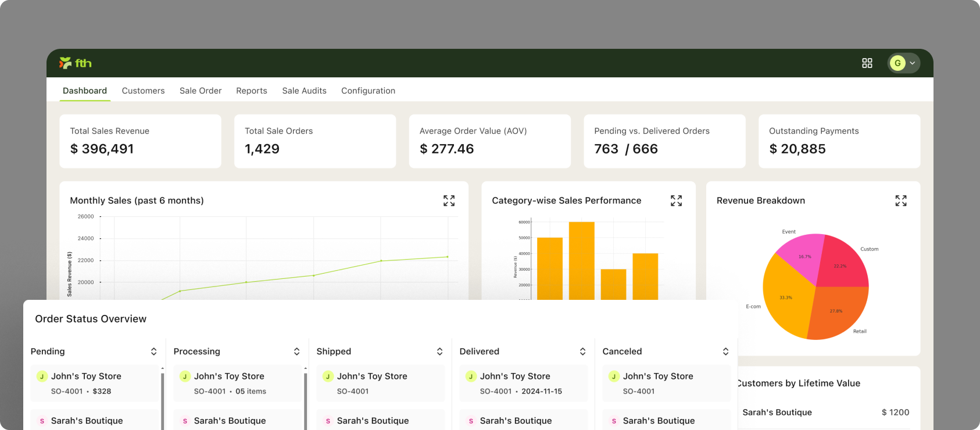Click the Order Status Overview heading
Screen dimensions: 980x430
pyautogui.click(x=91, y=319)
